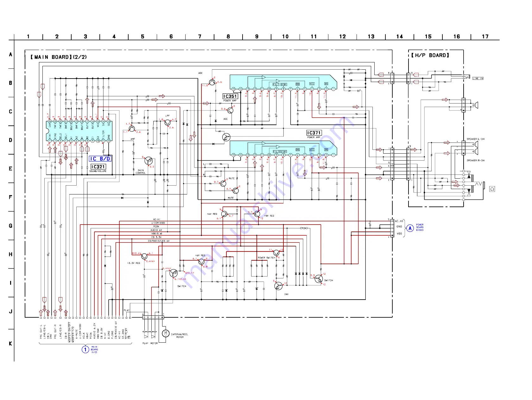The width and height of the screenshot is (532, 400).
Task: Click the SPEAKER (R-CH) label
Action: click(476, 161)
